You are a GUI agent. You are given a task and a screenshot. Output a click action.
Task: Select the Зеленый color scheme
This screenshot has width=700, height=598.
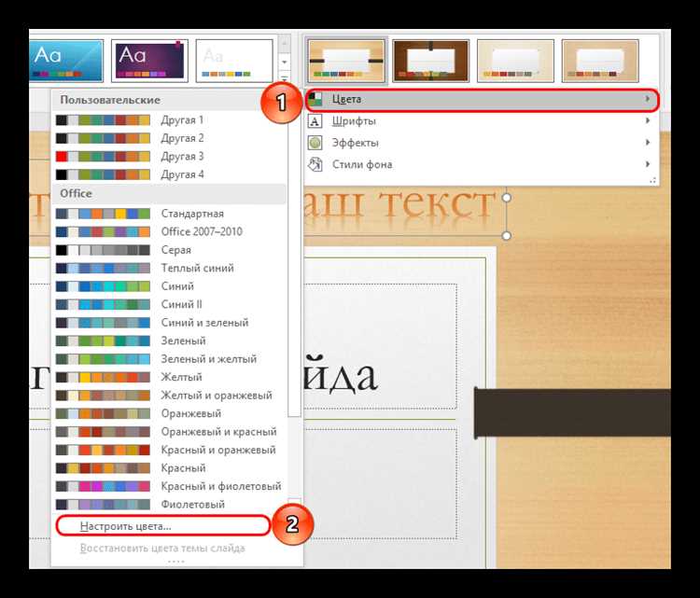pos(170,341)
